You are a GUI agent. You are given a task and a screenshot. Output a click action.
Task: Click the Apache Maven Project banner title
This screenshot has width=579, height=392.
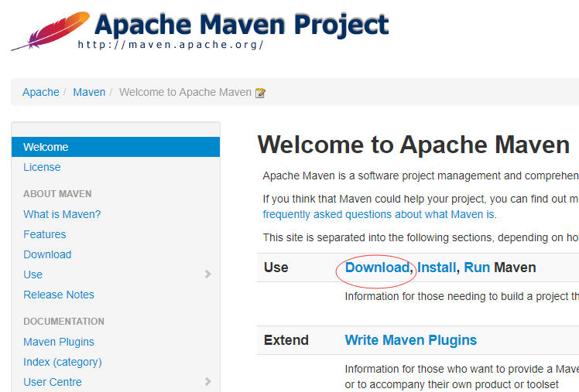tap(242, 25)
